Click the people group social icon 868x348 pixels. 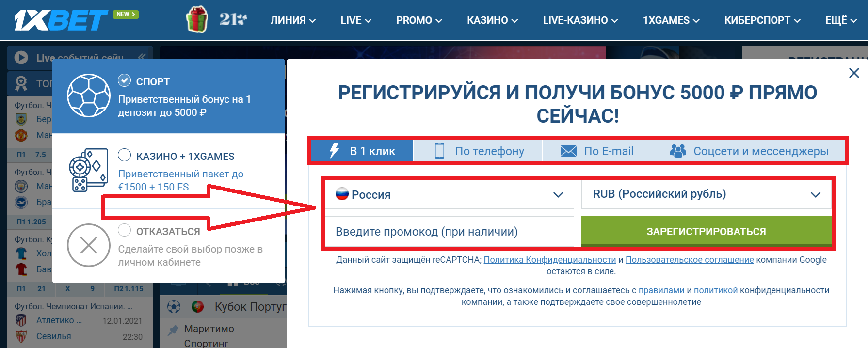(678, 151)
